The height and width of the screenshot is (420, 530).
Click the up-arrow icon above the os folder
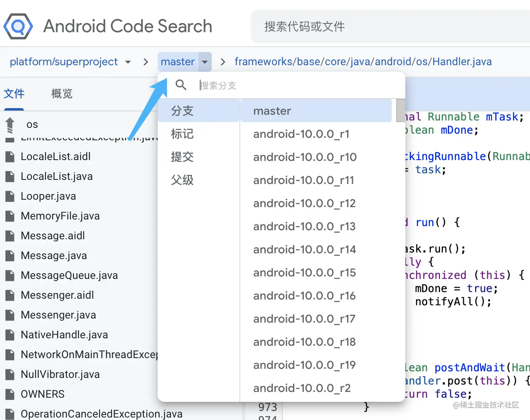(9, 126)
